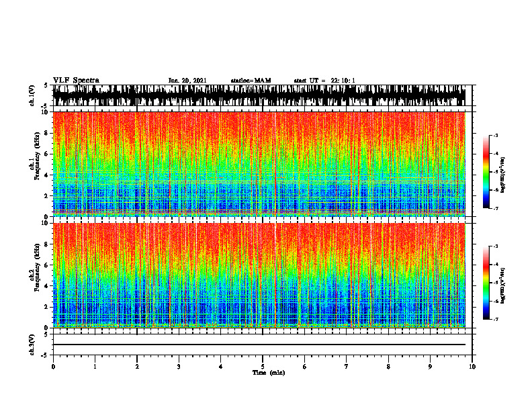This screenshot has height=411, width=532.
Task: Select the 'start UT = 22:10: 1' text
Action: pos(324,81)
